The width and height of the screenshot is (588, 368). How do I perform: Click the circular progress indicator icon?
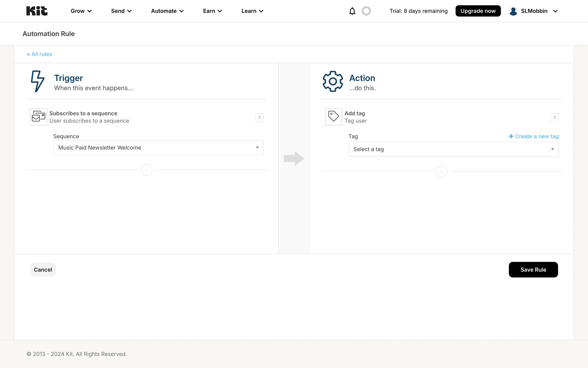[x=366, y=11]
